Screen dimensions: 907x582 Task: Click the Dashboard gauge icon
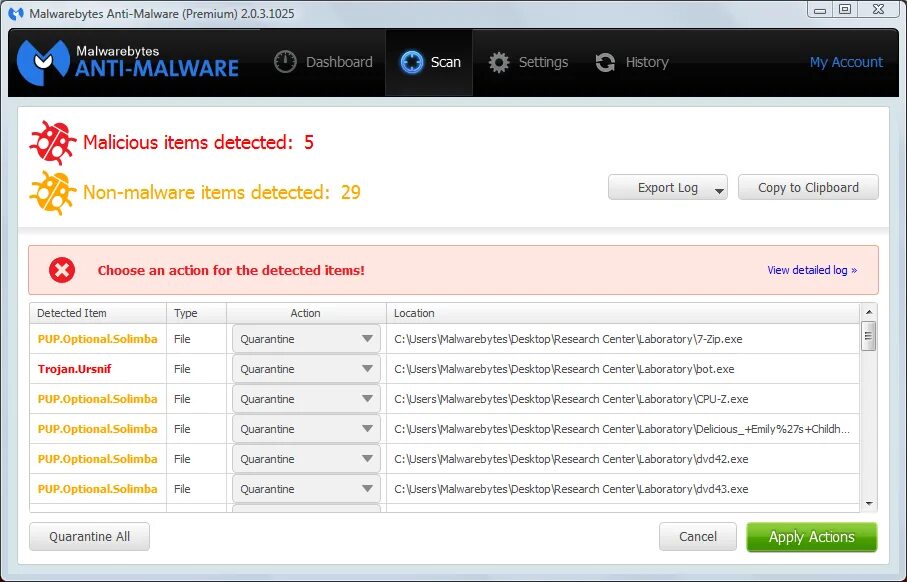tap(285, 62)
